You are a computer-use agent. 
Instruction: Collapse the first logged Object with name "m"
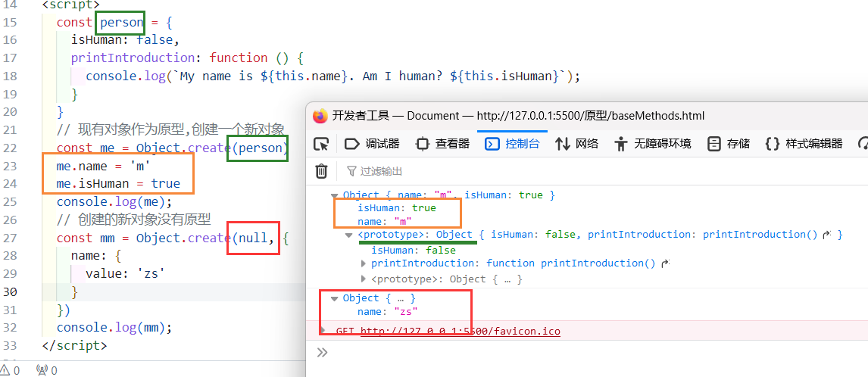pyautogui.click(x=334, y=195)
